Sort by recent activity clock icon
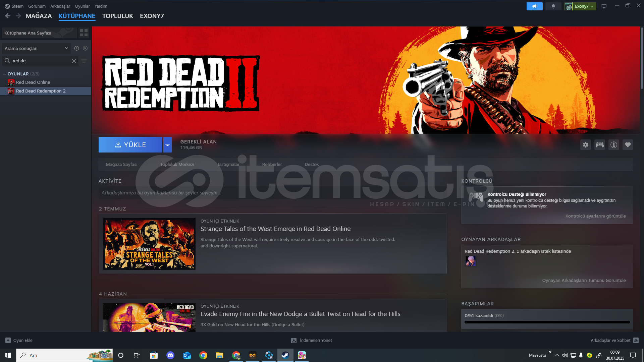644x362 pixels. coord(76,48)
